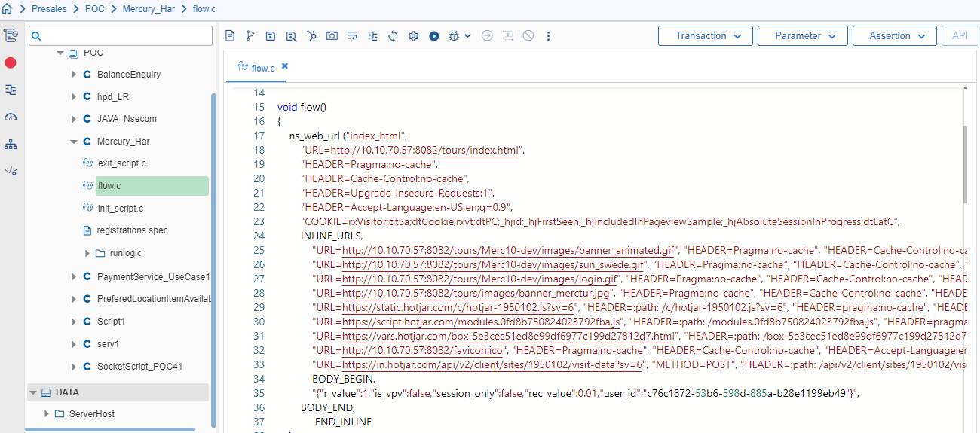The height and width of the screenshot is (433, 980).
Task: Click the camera snapshot toolbar icon
Action: [332, 35]
